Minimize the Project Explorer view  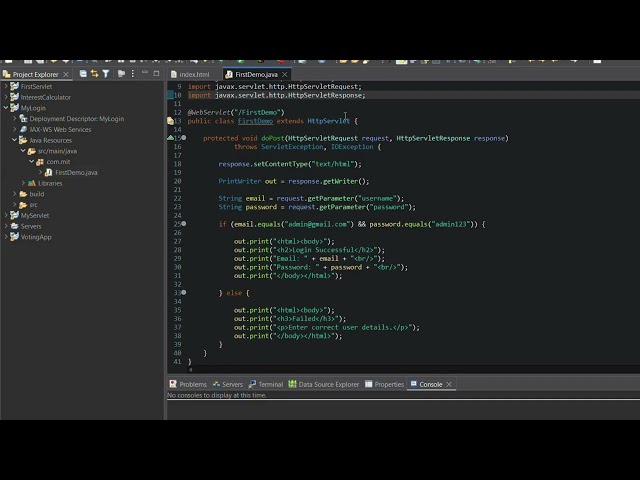(144, 73)
